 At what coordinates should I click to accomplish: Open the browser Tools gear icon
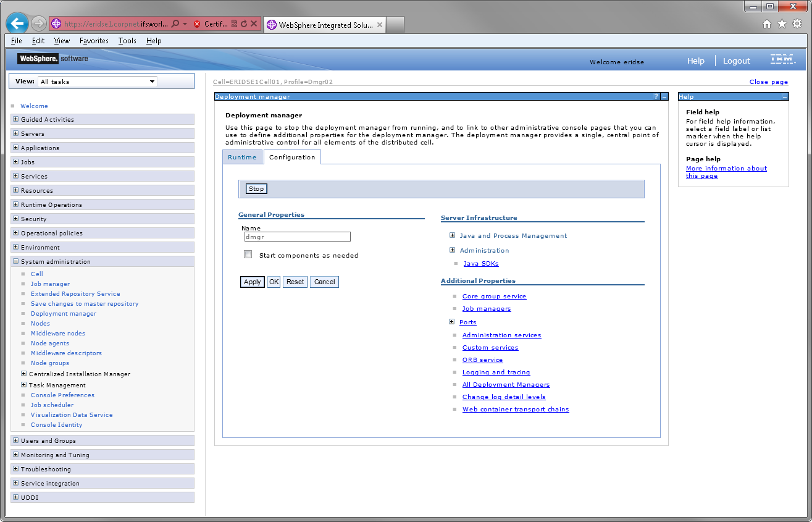(x=797, y=24)
